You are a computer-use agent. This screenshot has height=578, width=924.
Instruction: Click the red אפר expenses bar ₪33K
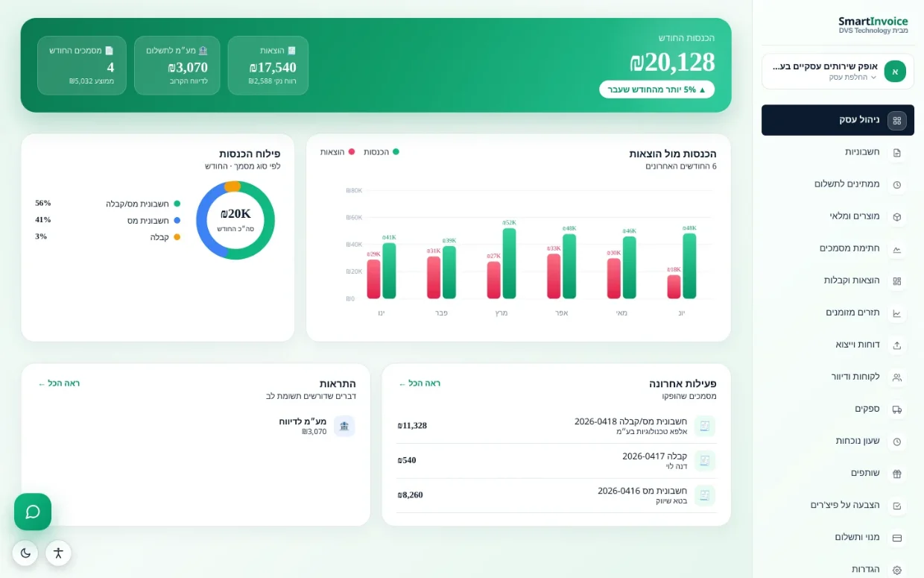tap(554, 277)
